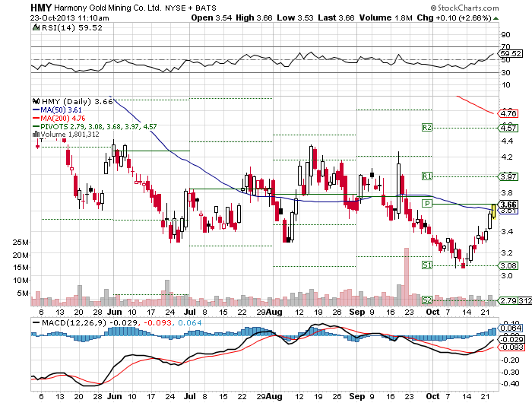This screenshot has height=403, width=532.
Task: Select the S1 pivot label box
Action: pos(427,265)
